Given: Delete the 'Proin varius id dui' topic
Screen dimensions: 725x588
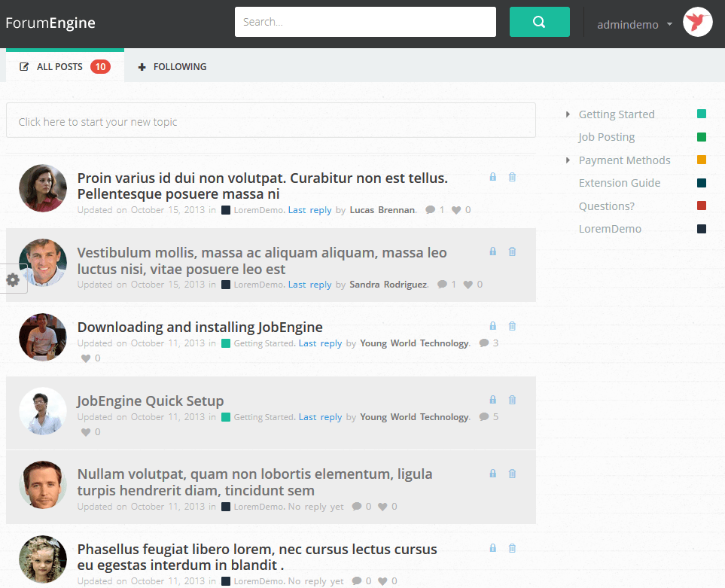Looking at the screenshot, I should 512,177.
